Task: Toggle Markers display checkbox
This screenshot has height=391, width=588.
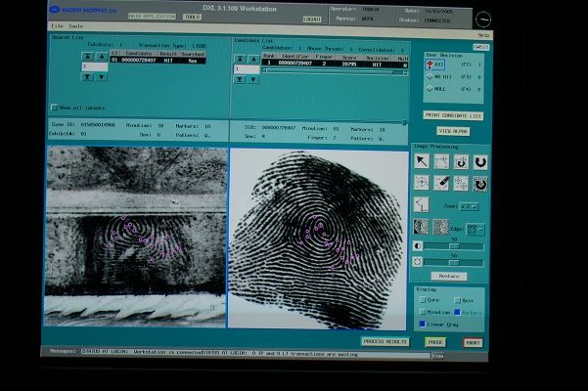Action: point(458,312)
